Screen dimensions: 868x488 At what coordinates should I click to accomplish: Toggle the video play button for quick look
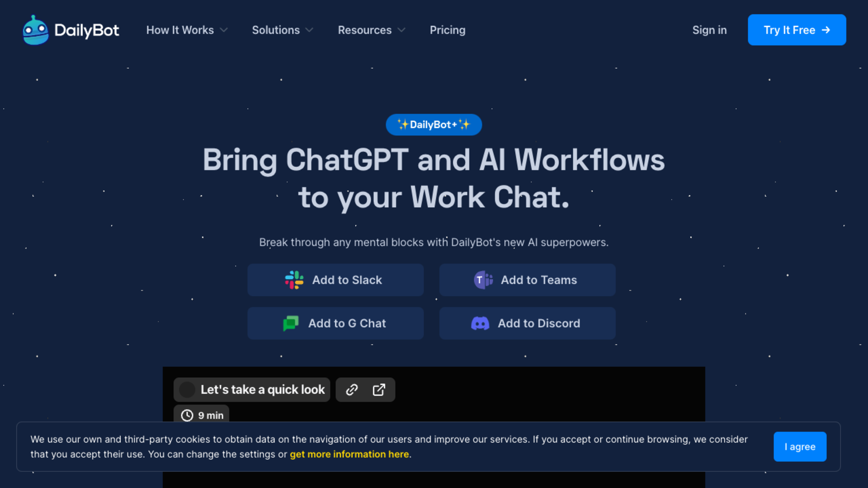(186, 389)
